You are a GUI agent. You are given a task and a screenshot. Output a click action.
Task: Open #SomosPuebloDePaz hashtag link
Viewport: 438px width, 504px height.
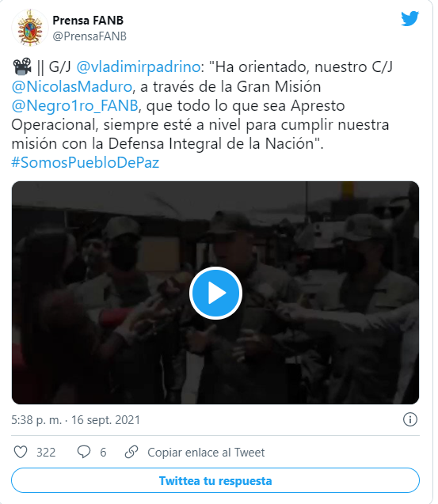coord(86,162)
